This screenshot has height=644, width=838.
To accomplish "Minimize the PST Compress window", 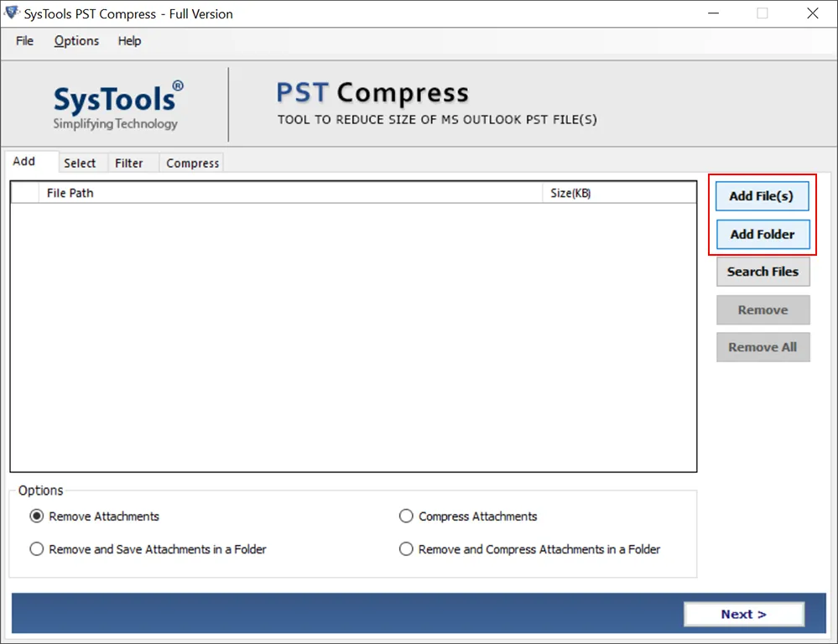I will point(713,13).
